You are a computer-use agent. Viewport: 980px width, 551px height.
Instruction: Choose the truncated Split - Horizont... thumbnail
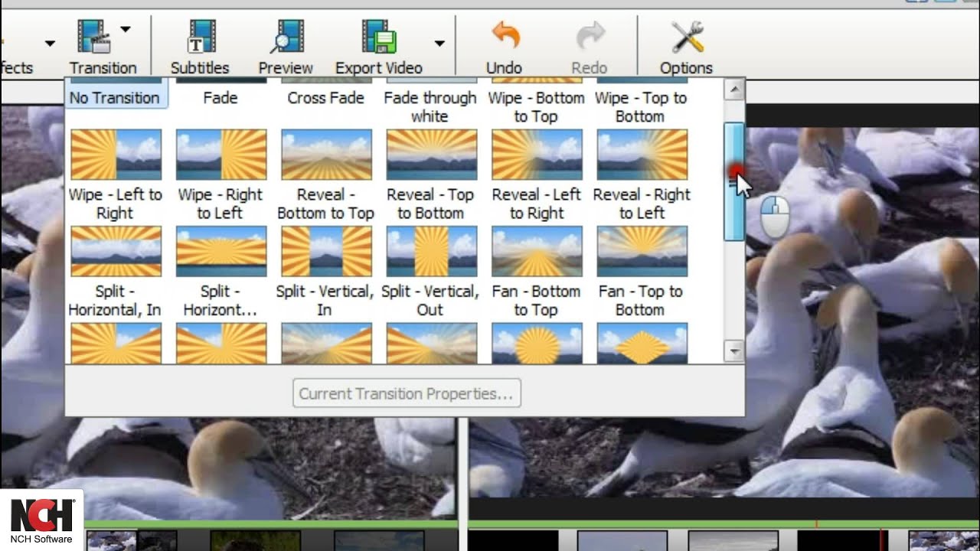[x=221, y=251]
